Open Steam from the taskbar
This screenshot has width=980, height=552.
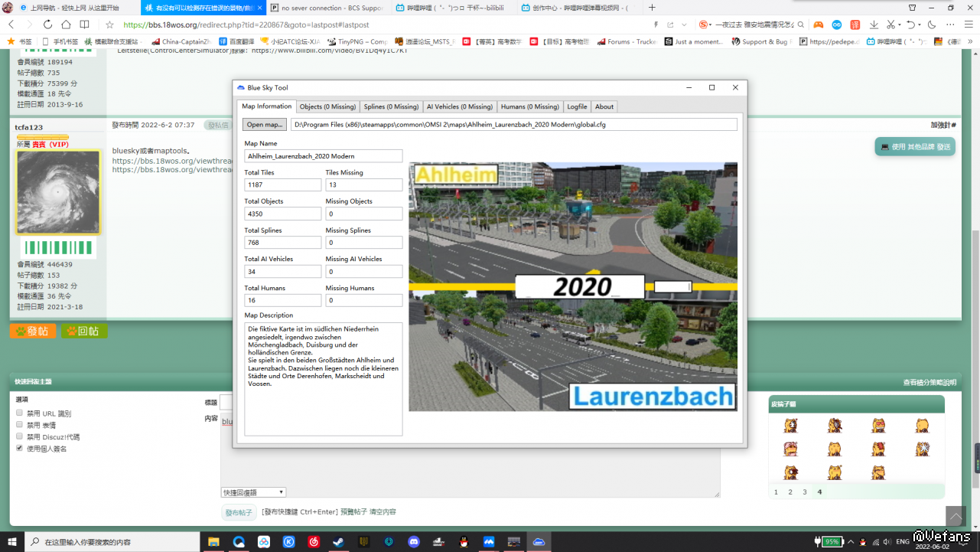click(x=338, y=541)
